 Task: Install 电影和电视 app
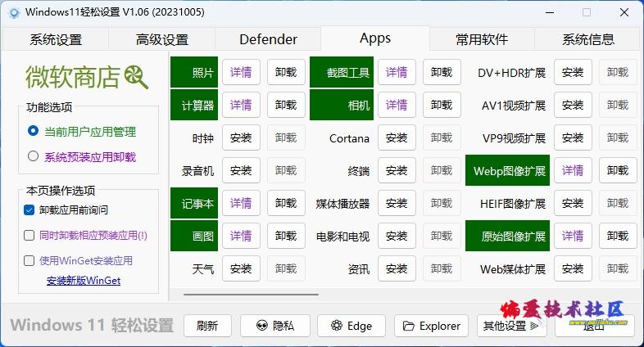pyautogui.click(x=397, y=236)
